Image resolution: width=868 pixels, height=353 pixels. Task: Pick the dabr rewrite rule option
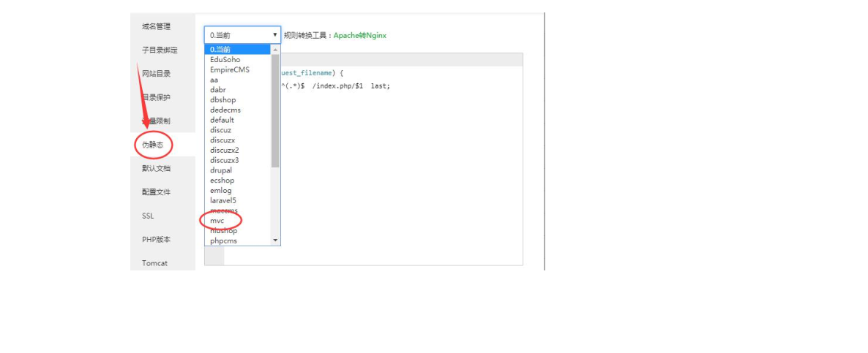pyautogui.click(x=238, y=89)
